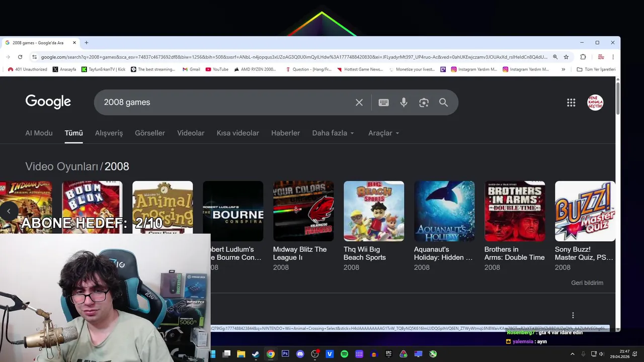This screenshot has width=644, height=362.
Task: Open Epic Games Launcher from taskbar
Action: point(388,354)
